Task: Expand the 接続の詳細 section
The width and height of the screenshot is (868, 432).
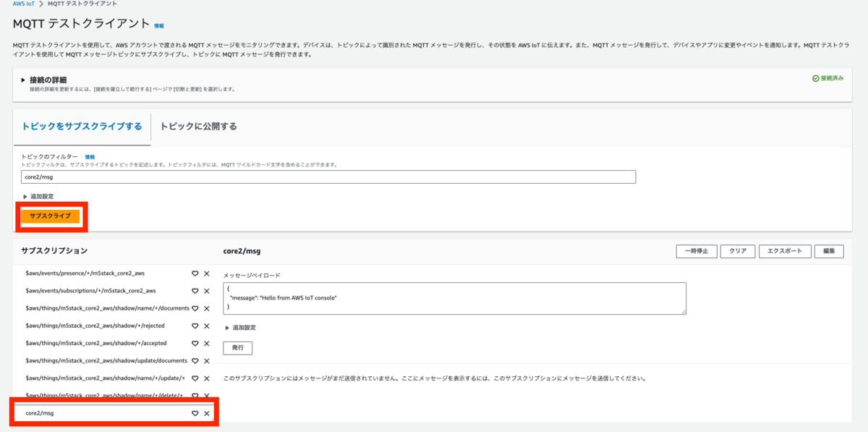Action: 45,80
